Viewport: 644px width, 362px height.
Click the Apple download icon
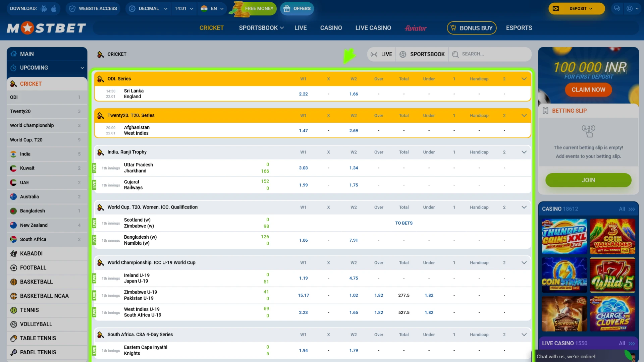(x=54, y=8)
